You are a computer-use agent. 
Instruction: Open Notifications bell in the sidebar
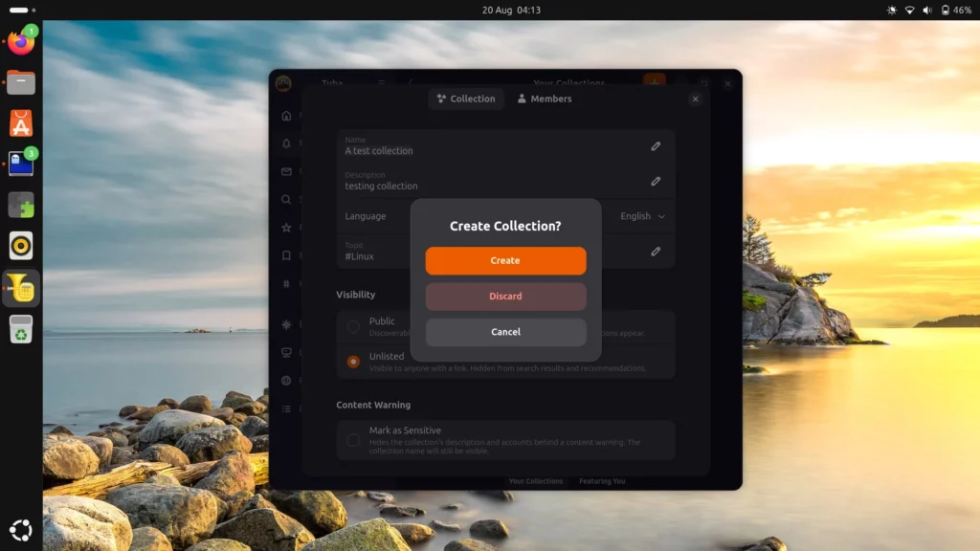pos(286,143)
